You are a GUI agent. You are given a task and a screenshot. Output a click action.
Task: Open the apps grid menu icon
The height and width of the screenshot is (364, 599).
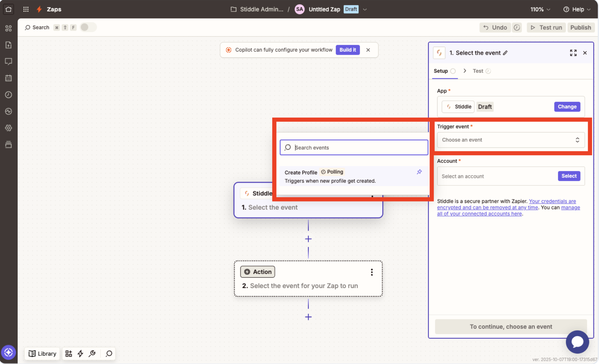[x=26, y=9]
